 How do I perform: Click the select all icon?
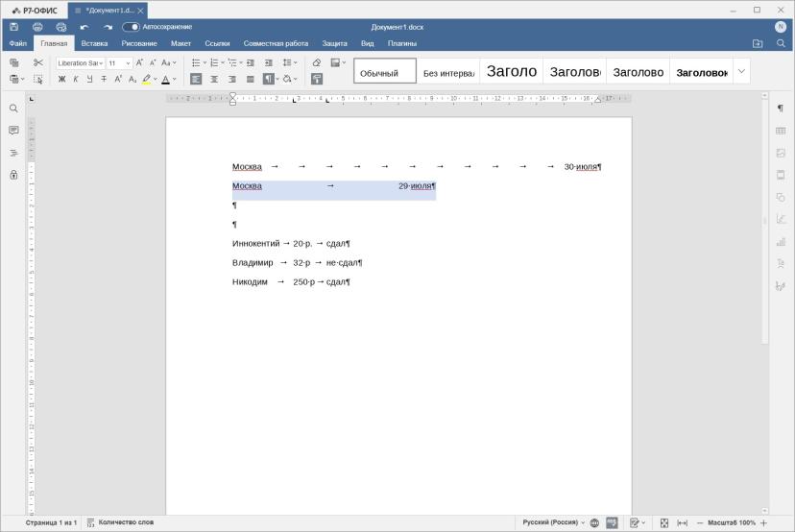(x=38, y=79)
